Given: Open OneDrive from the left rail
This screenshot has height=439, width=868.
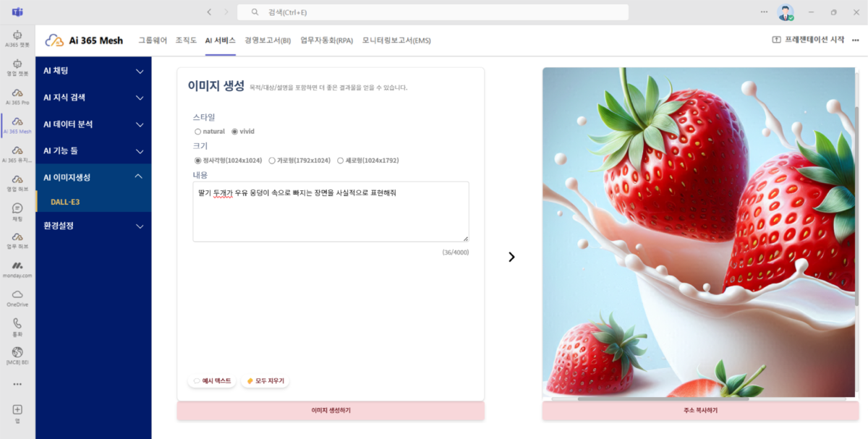Looking at the screenshot, I should tap(17, 297).
